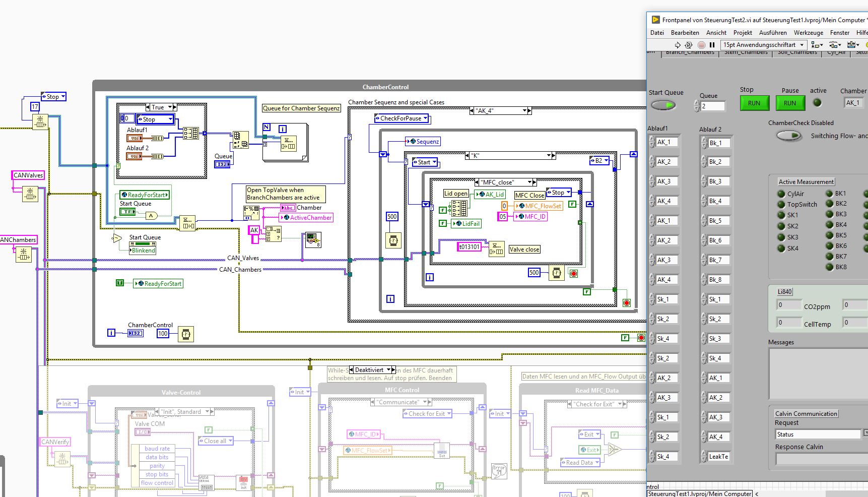This screenshot has width=868, height=497.
Task: Toggle the green Pause RUN button
Action: (x=790, y=103)
